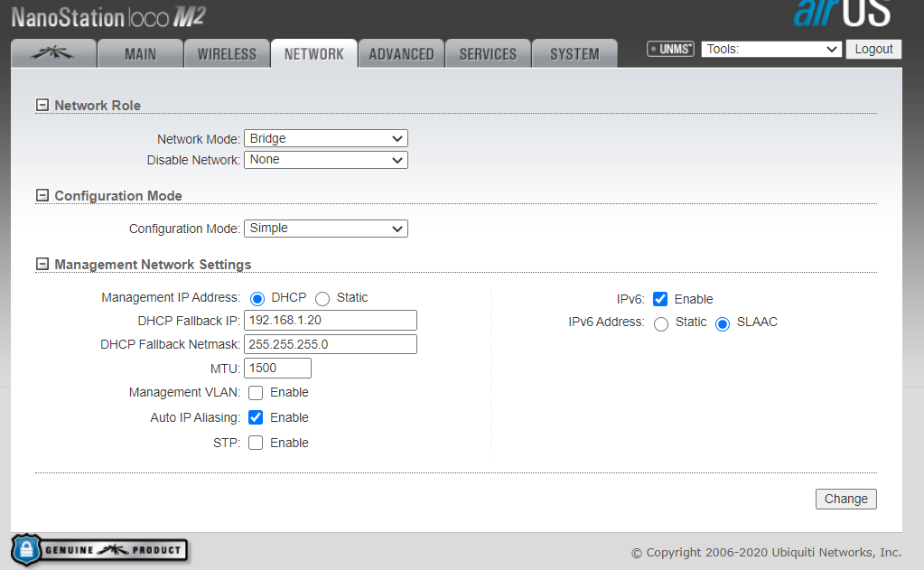Click the Change button
This screenshot has height=570, width=924.
pyautogui.click(x=845, y=499)
